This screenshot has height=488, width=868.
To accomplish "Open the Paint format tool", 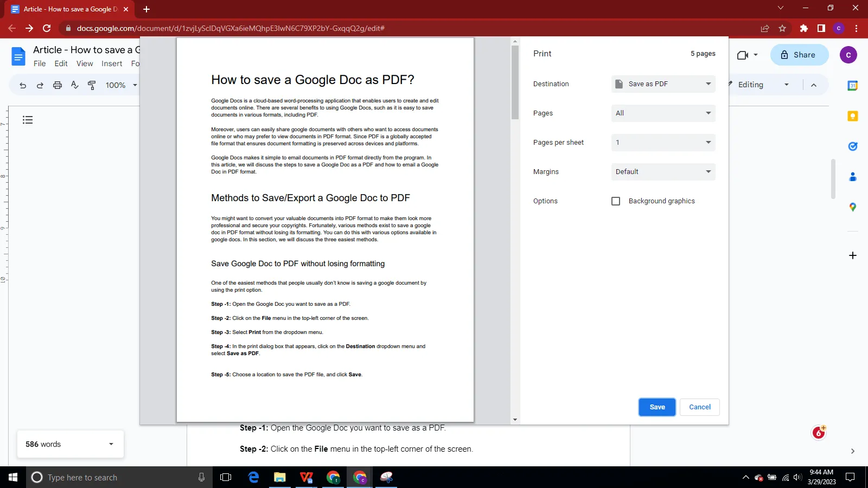I will coord(92,85).
